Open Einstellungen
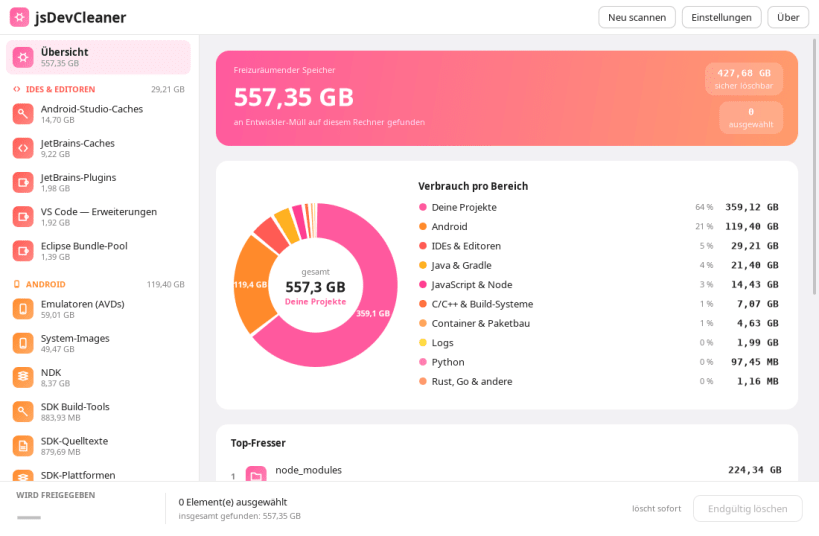 pos(721,17)
